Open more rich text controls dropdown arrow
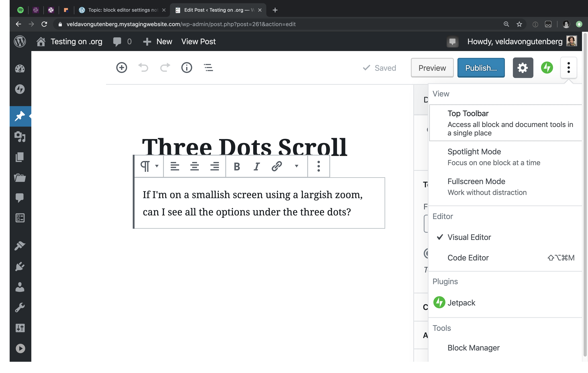Screen dimensions: 588x373 (x=296, y=166)
